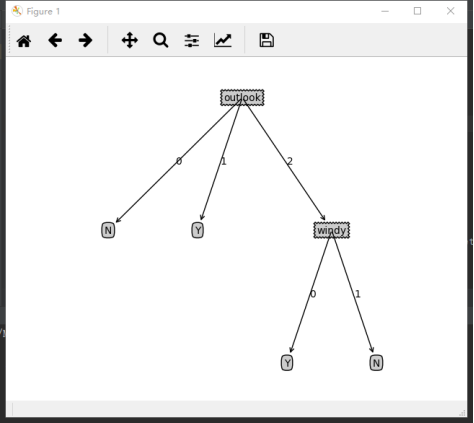Save the figure with the floppy disk icon
This screenshot has height=423, width=474.
(267, 40)
